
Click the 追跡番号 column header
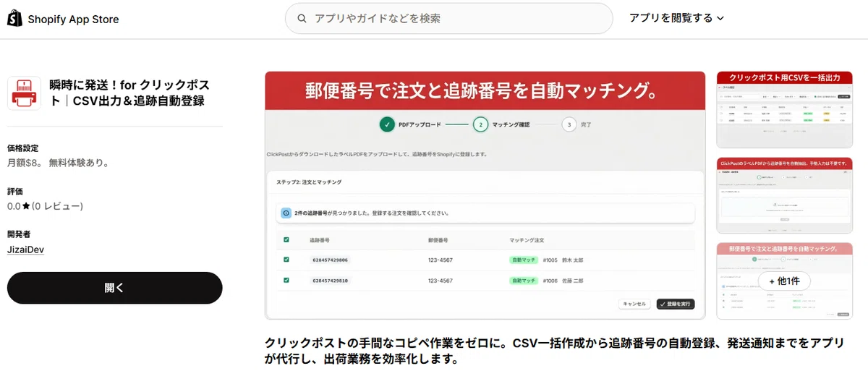click(320, 239)
